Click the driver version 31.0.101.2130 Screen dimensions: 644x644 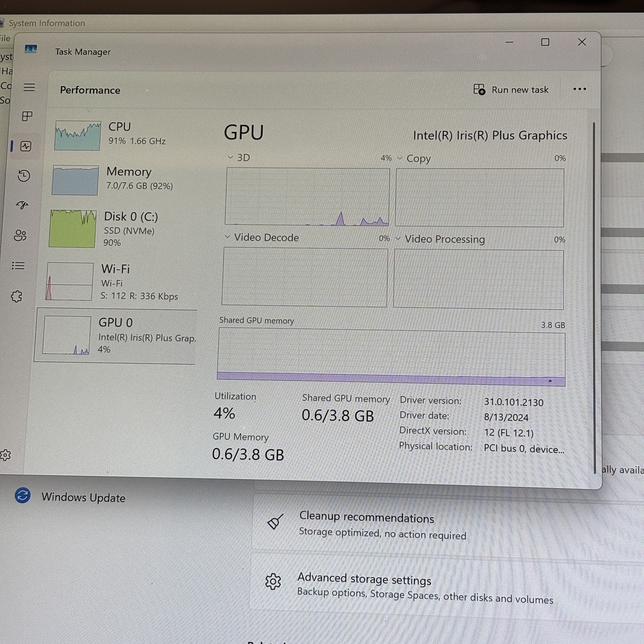514,402
